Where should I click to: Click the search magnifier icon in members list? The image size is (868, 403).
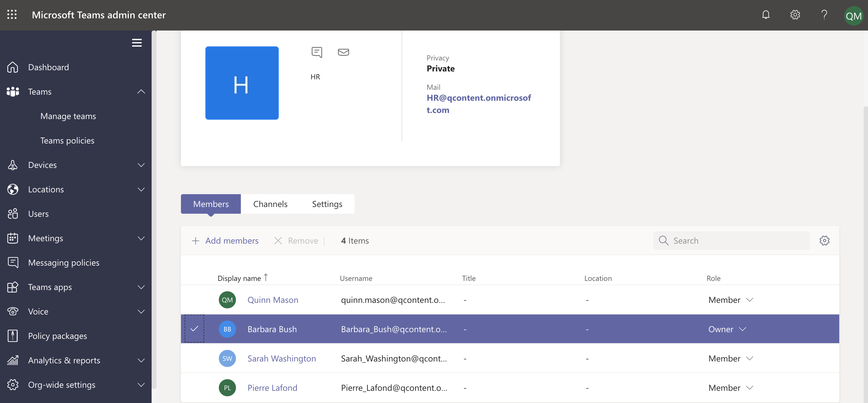tap(663, 240)
